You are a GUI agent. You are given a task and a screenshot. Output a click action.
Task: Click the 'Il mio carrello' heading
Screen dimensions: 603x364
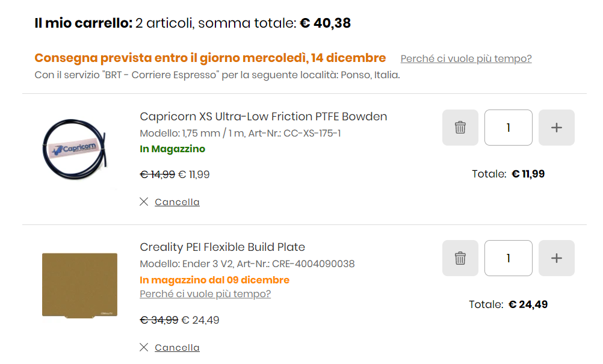coord(84,23)
